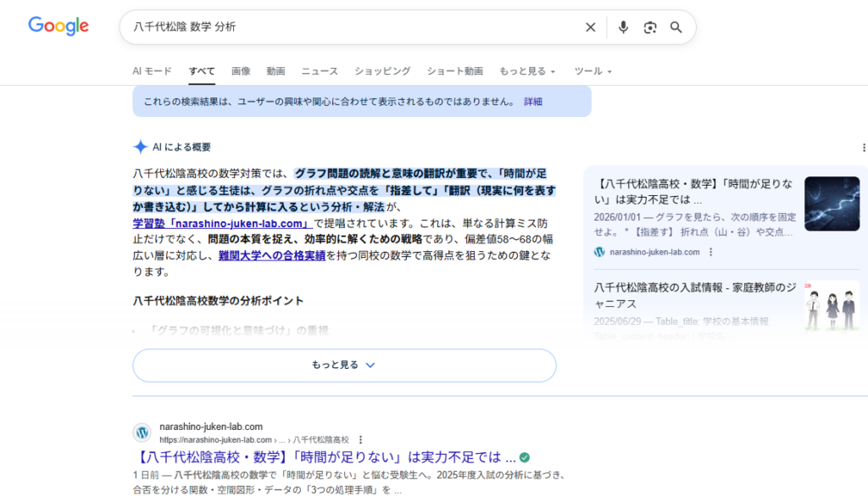The height and width of the screenshot is (503, 868).
Task: Clear the search box with X icon
Action: [x=591, y=27]
